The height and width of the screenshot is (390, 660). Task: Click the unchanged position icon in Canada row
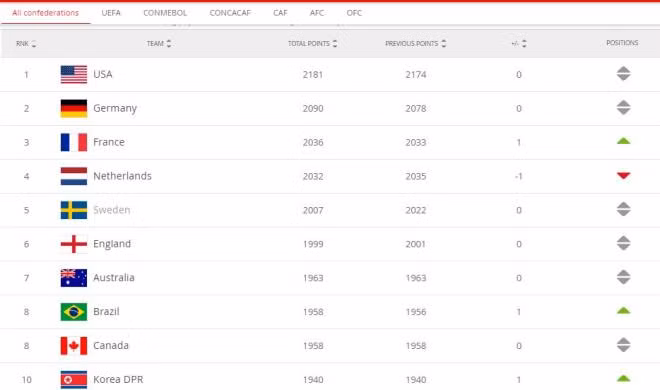(623, 345)
